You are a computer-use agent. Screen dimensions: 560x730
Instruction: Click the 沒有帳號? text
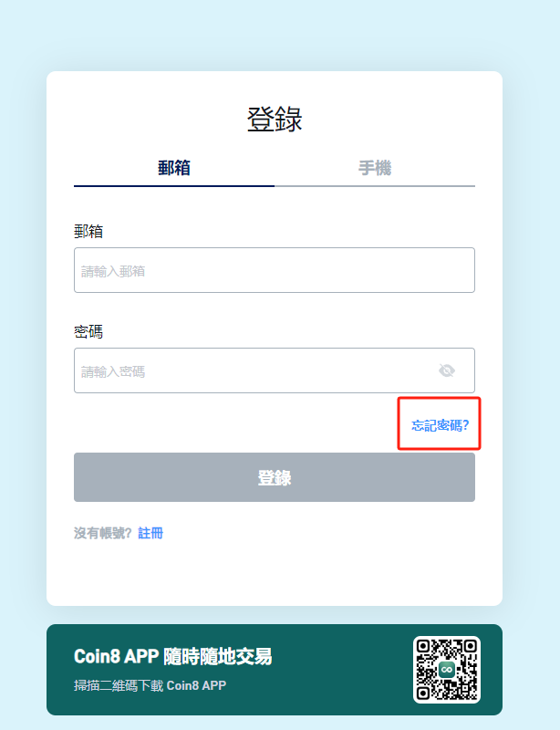(103, 533)
